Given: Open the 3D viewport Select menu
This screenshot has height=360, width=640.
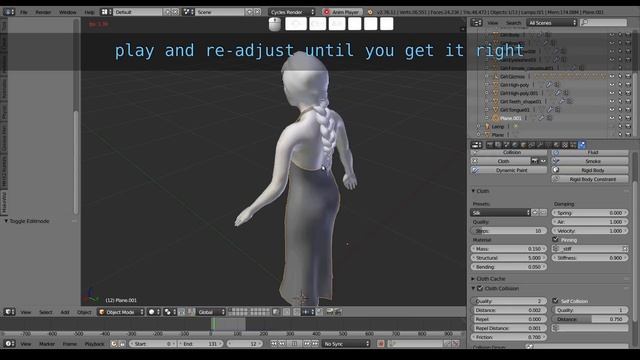Looking at the screenshot, I should click(x=46, y=312).
